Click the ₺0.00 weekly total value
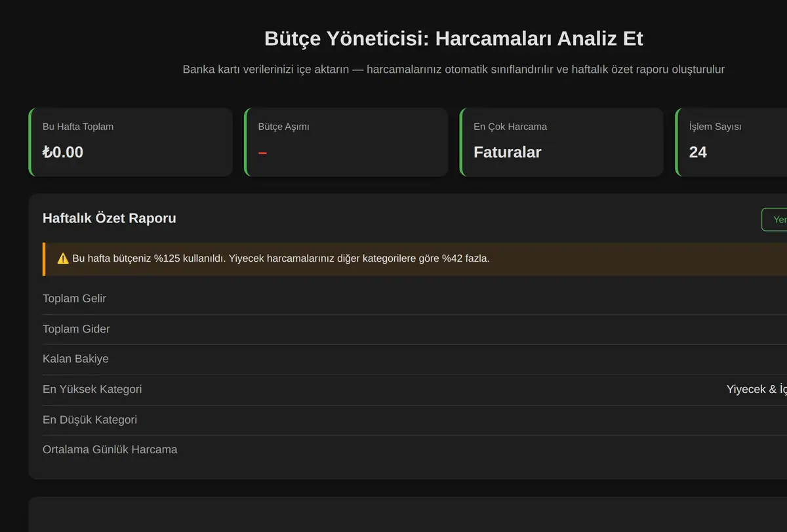The width and height of the screenshot is (787, 532). 63,152
